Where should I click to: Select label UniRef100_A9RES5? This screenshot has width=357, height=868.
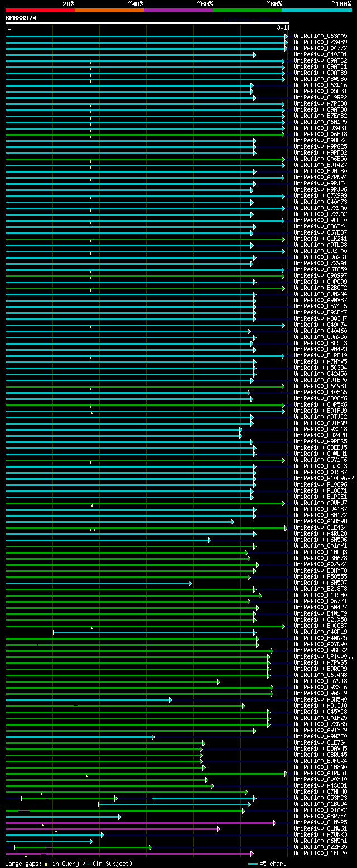coord(320,441)
